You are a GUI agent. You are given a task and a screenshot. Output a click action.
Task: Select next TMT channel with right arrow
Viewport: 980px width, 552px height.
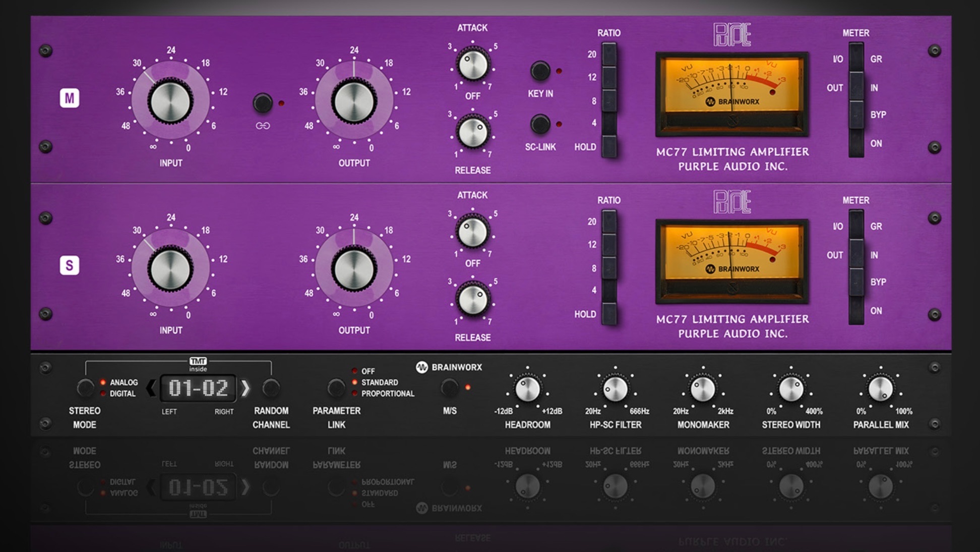(245, 388)
